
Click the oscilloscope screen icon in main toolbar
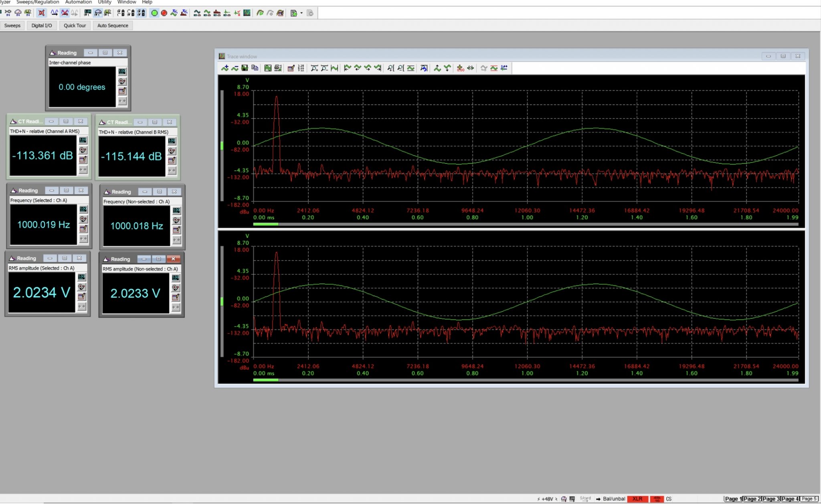(247, 13)
